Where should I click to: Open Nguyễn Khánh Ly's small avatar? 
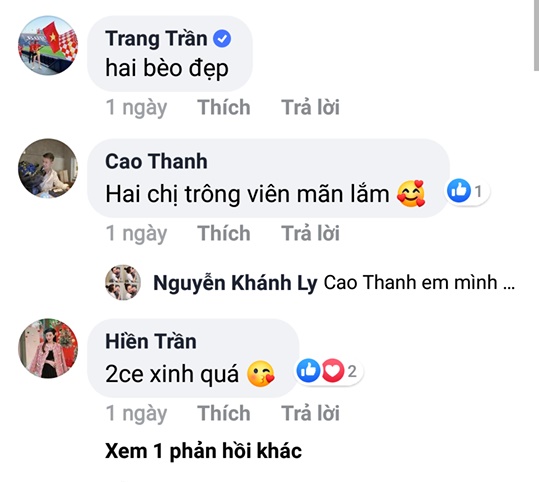[123, 282]
